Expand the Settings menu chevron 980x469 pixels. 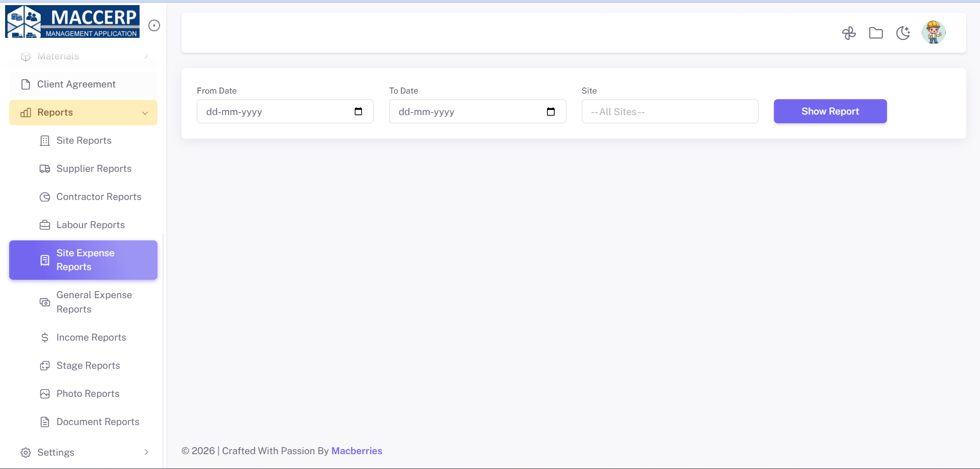[146, 453]
